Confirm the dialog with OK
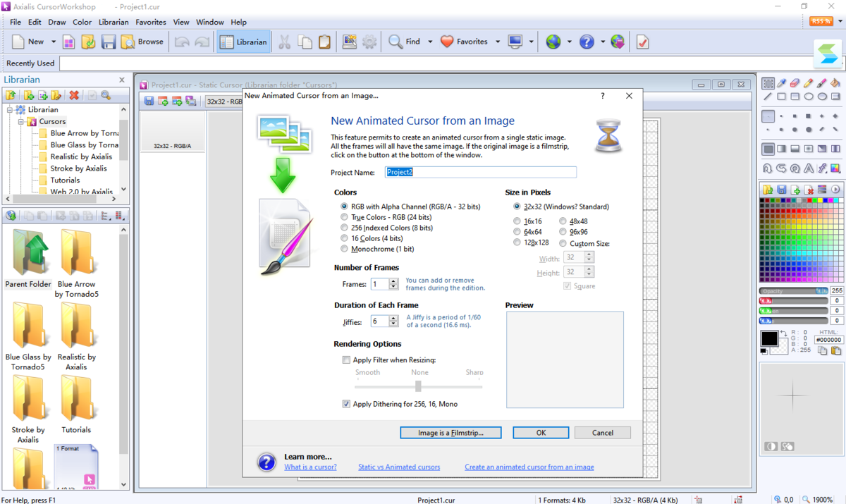Screen dimensions: 846x504 coord(541,433)
